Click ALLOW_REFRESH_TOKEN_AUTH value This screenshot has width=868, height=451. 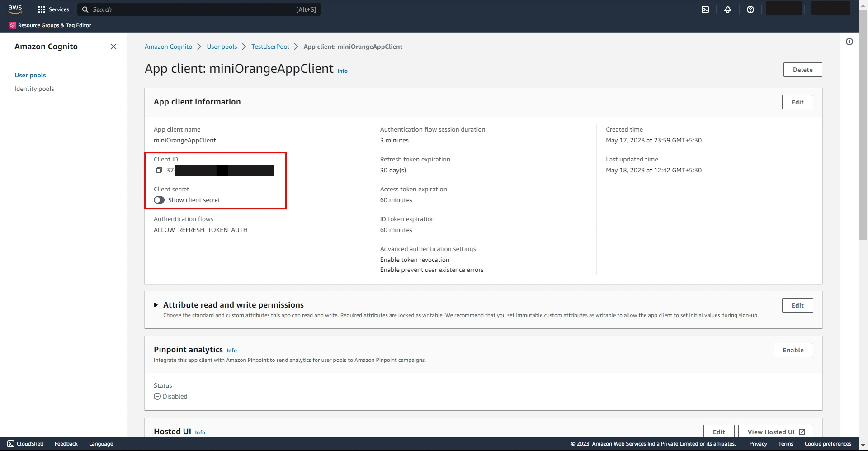click(201, 230)
